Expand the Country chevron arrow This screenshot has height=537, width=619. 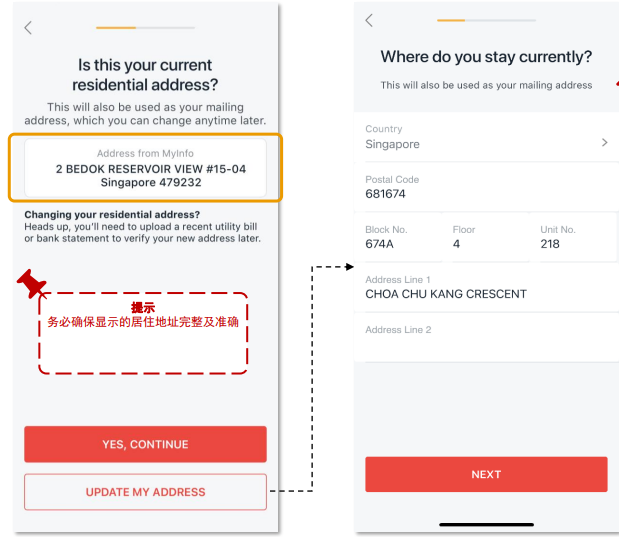tap(604, 143)
